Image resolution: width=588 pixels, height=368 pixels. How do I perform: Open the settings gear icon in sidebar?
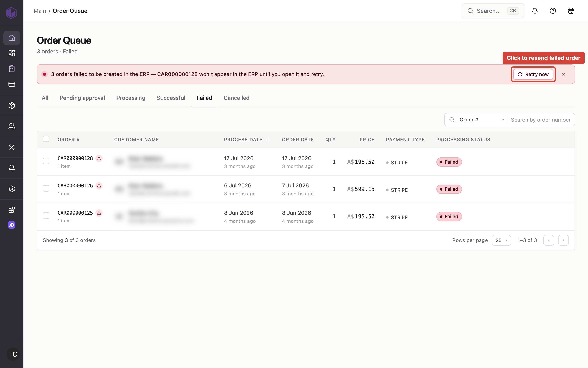click(x=12, y=189)
